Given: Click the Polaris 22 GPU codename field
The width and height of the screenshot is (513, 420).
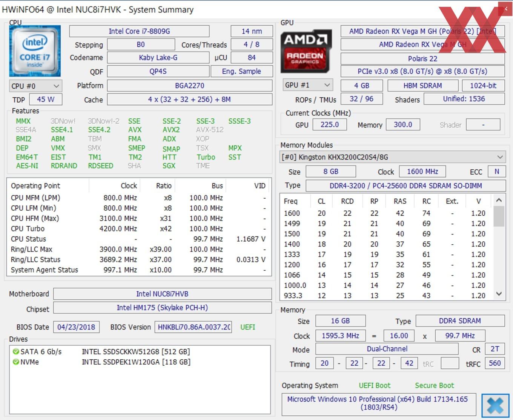Looking at the screenshot, I should pos(422,58).
